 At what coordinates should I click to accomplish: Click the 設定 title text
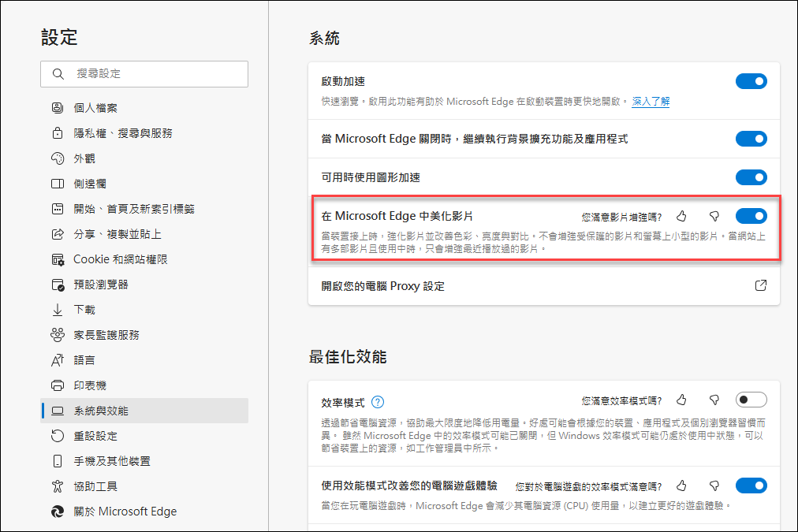(59, 38)
